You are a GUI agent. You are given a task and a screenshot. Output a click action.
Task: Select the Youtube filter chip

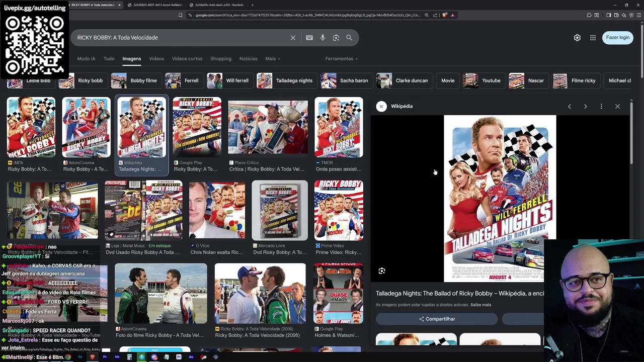coord(484,80)
